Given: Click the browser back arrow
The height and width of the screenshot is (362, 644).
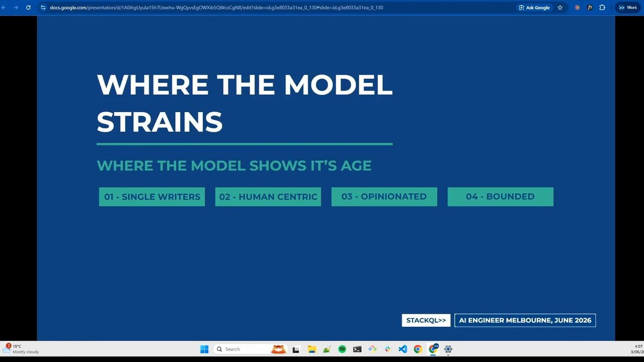Looking at the screenshot, I should tap(4, 8).
